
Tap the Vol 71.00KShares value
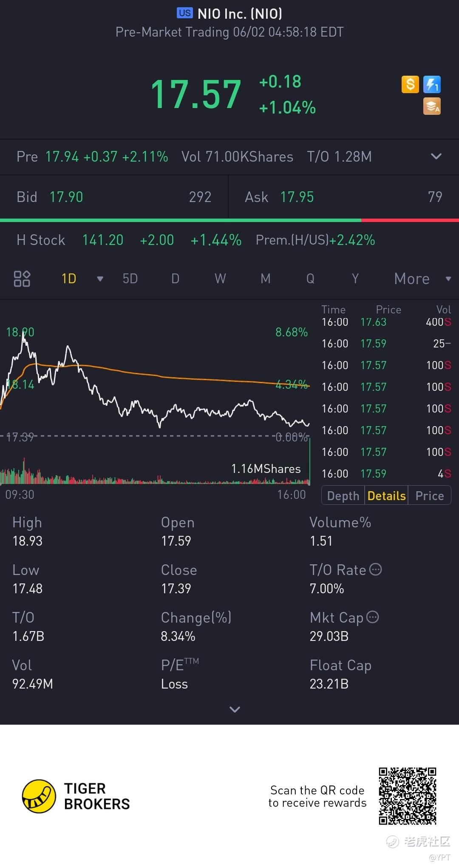click(237, 157)
